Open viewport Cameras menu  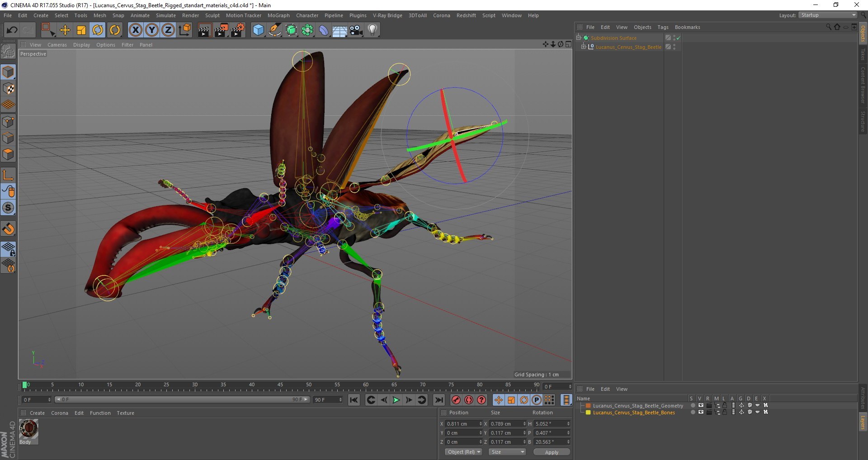57,45
